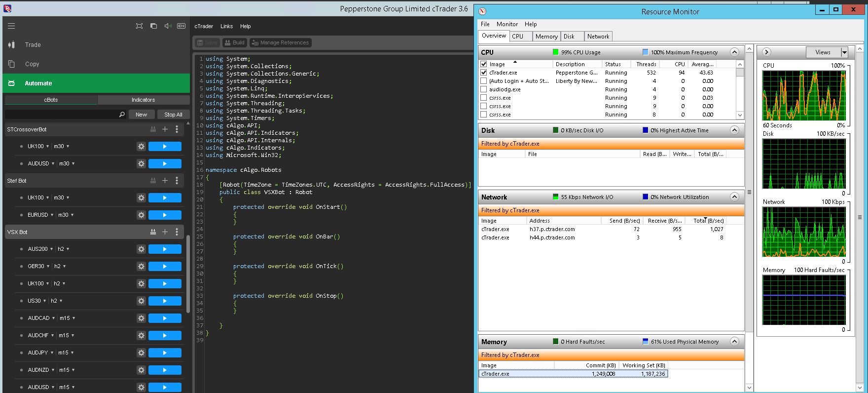
Task: Sort network list by Receive column header
Action: [665, 221]
